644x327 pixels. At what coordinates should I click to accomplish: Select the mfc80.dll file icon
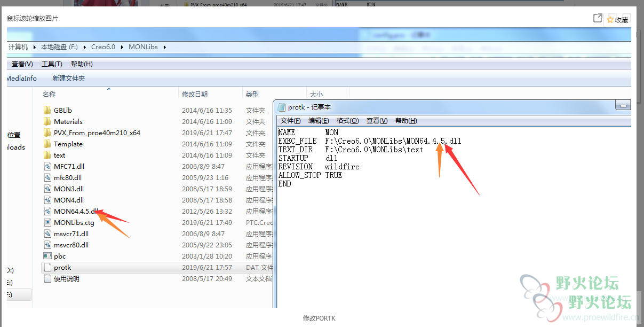(47, 178)
